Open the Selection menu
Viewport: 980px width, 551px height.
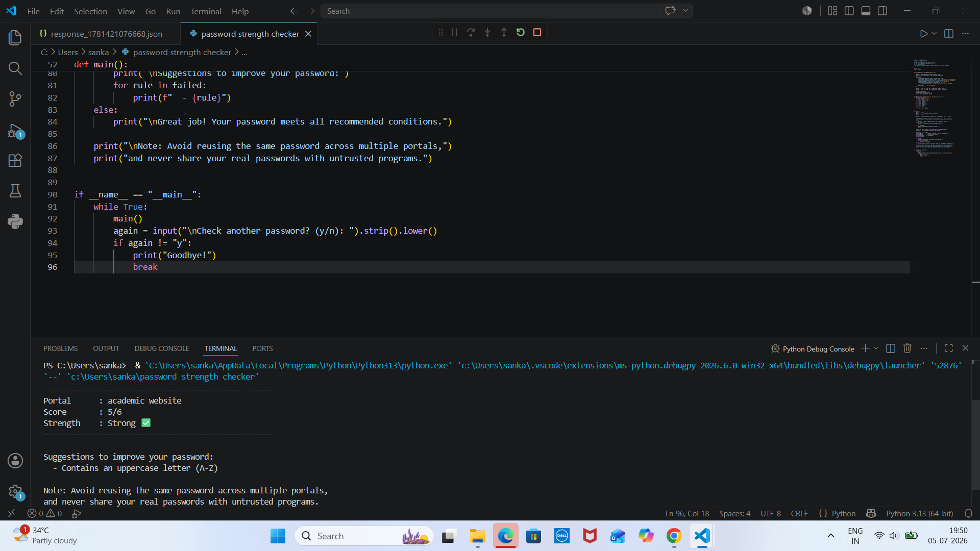click(90, 11)
